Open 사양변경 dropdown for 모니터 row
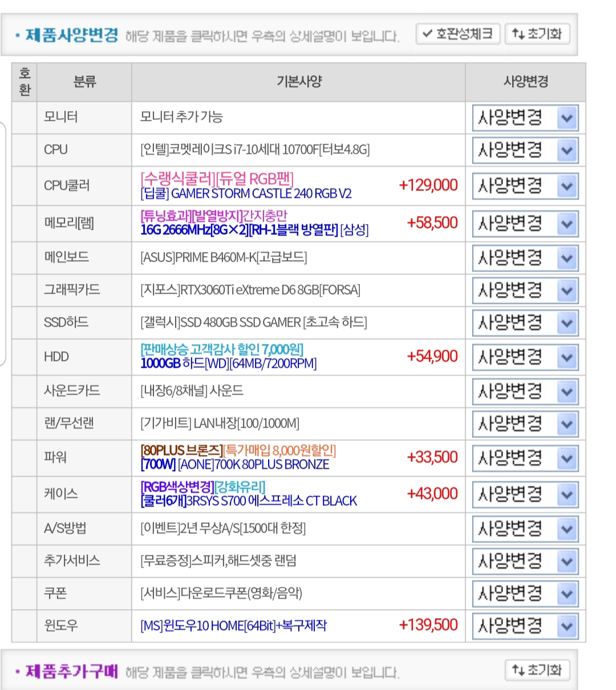The width and height of the screenshot is (616, 690). (x=525, y=118)
